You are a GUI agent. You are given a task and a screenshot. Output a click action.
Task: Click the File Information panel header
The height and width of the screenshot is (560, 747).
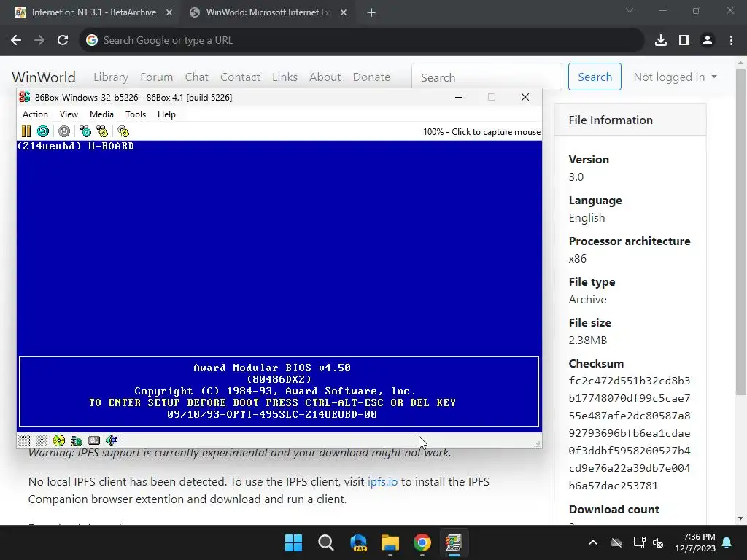click(x=630, y=120)
